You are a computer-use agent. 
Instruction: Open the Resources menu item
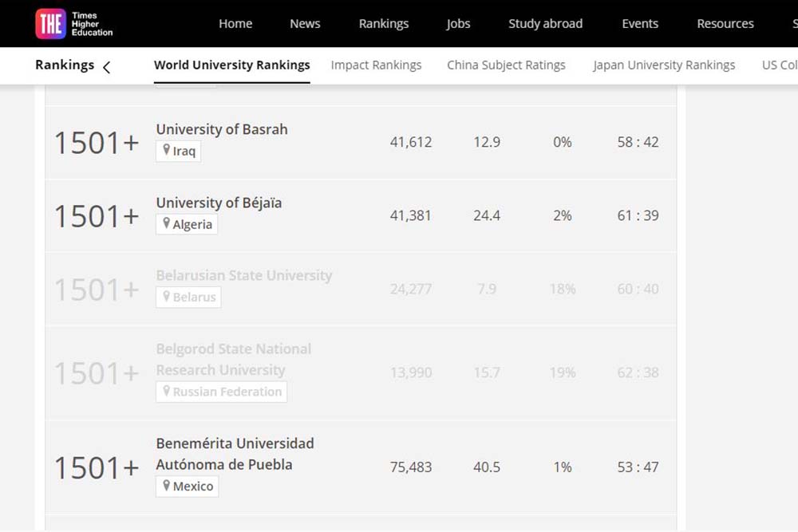click(x=725, y=24)
